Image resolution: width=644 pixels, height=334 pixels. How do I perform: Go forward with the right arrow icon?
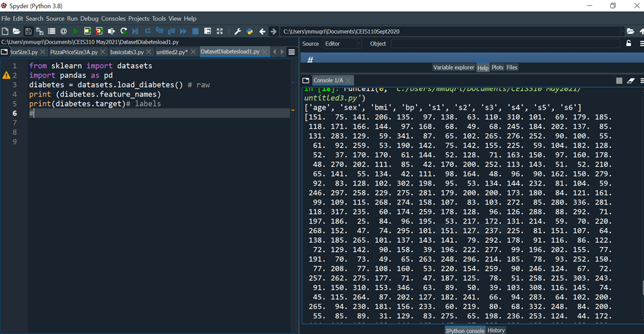click(x=273, y=31)
